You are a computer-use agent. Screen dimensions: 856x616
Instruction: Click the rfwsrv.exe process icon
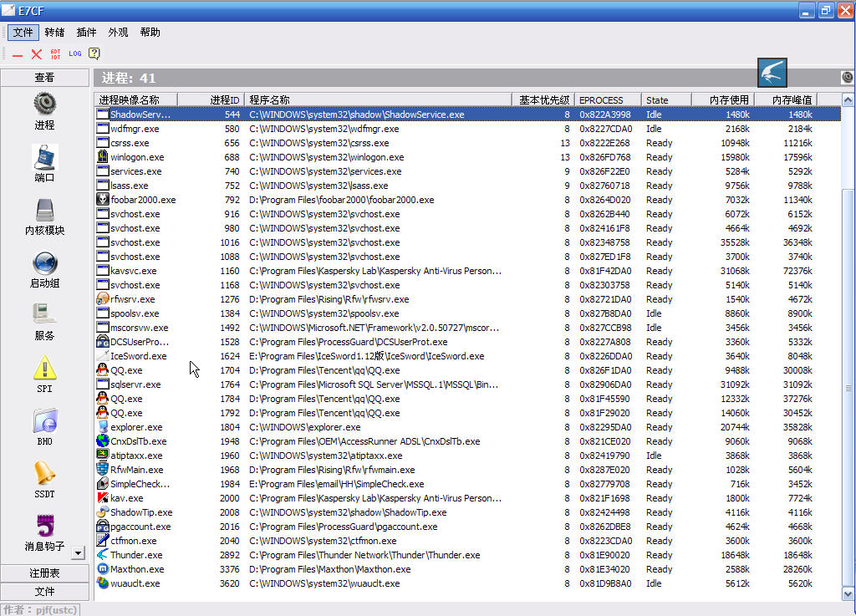(x=102, y=299)
